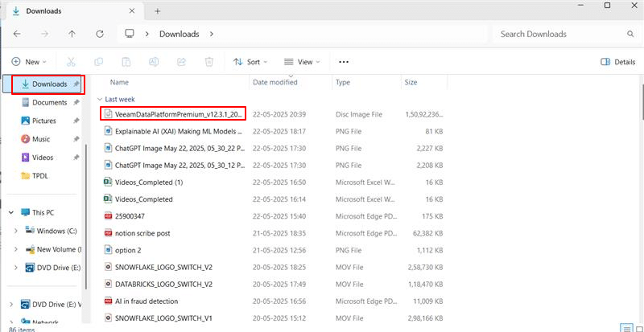This screenshot has height=332, width=644.
Task: Switch to details list view icon
Action: 626,328
